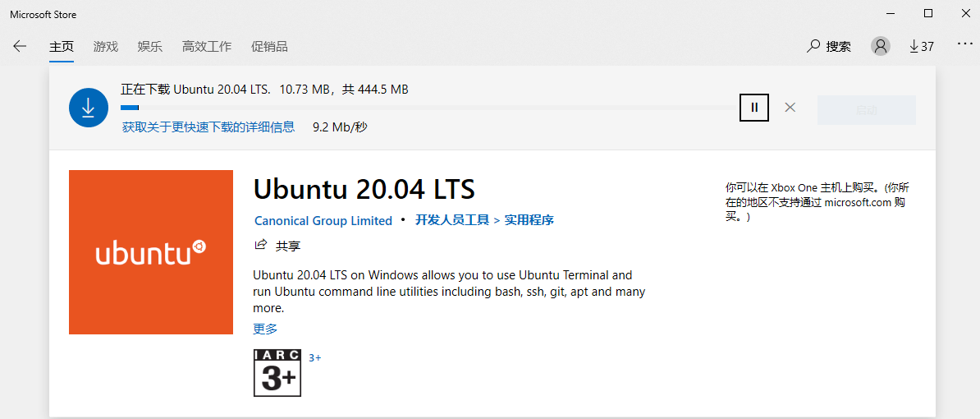Click the disabled 启动 launch button
This screenshot has width=980, height=419.
tap(866, 110)
